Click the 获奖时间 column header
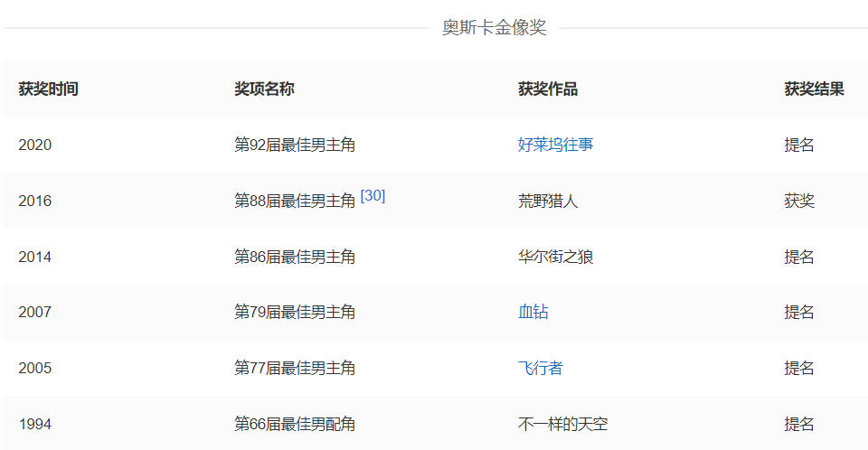 48,89
